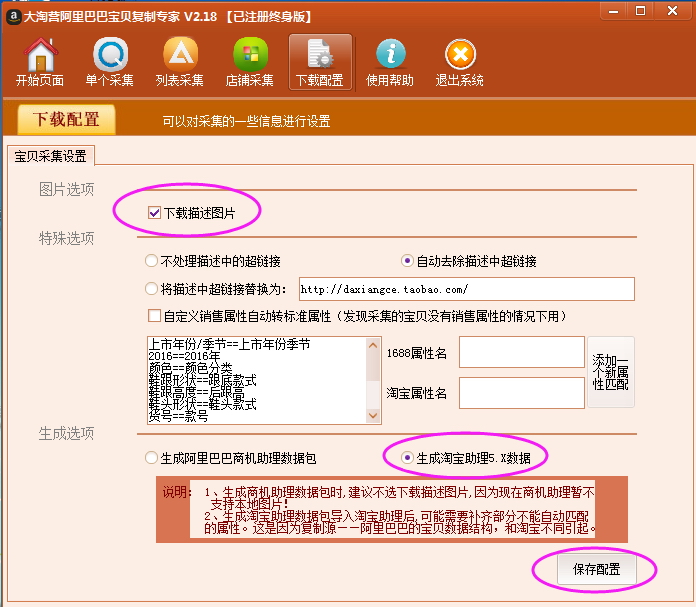Click the hyperlink replacement URL field

pyautogui.click(x=467, y=289)
